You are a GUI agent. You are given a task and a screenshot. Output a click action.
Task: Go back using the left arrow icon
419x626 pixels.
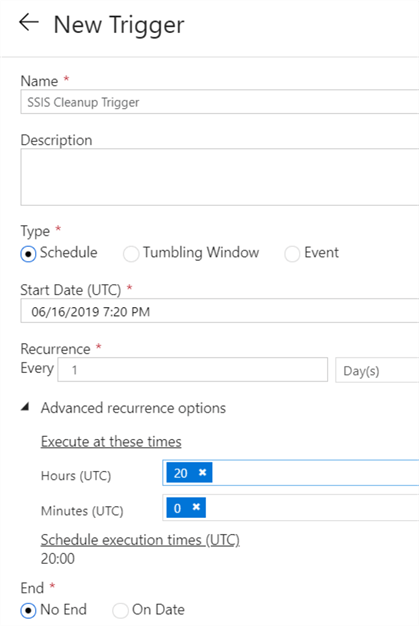click(29, 22)
